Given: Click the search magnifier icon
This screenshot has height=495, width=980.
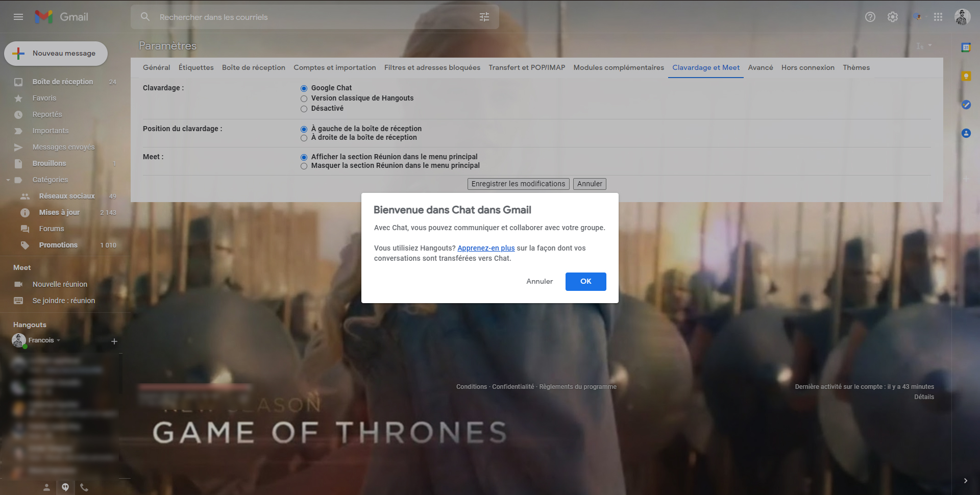Looking at the screenshot, I should pos(145,17).
